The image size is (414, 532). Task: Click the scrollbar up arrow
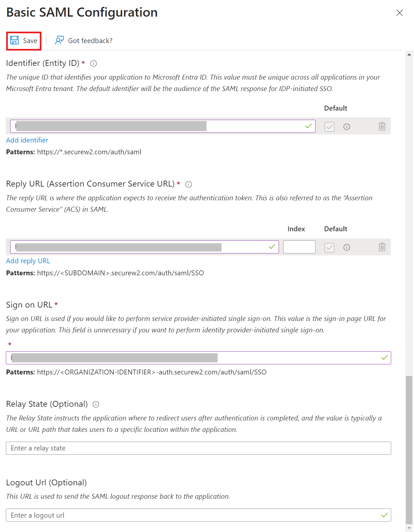(x=409, y=55)
